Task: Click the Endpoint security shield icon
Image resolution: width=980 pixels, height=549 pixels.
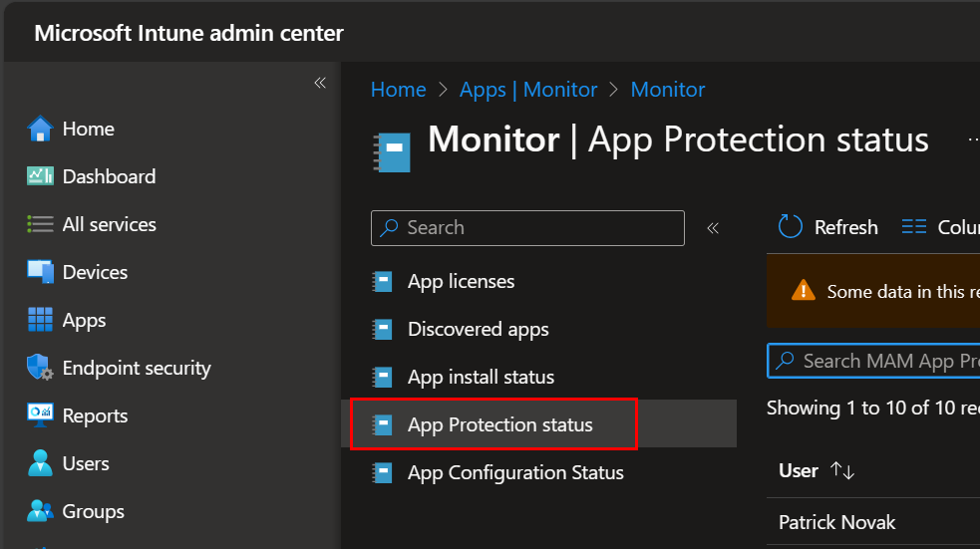Action: coord(40,368)
